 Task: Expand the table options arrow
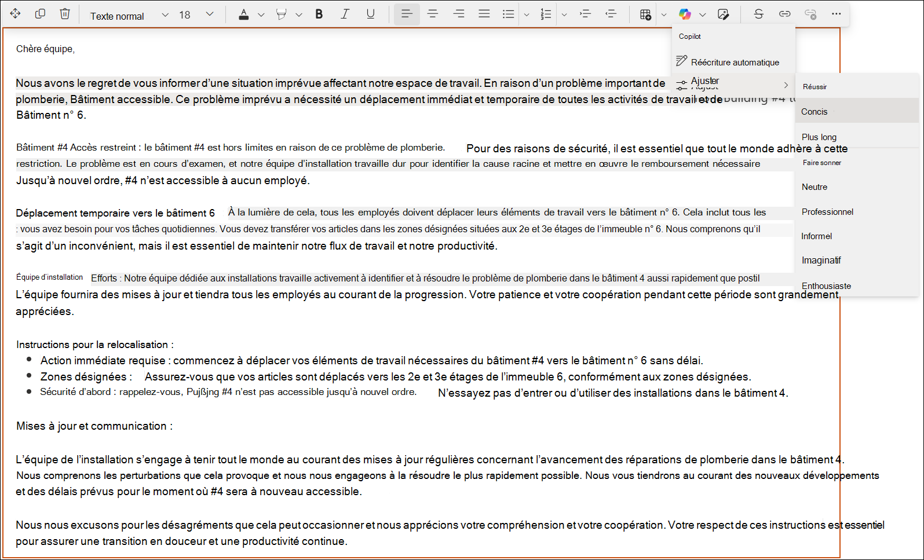664,15
